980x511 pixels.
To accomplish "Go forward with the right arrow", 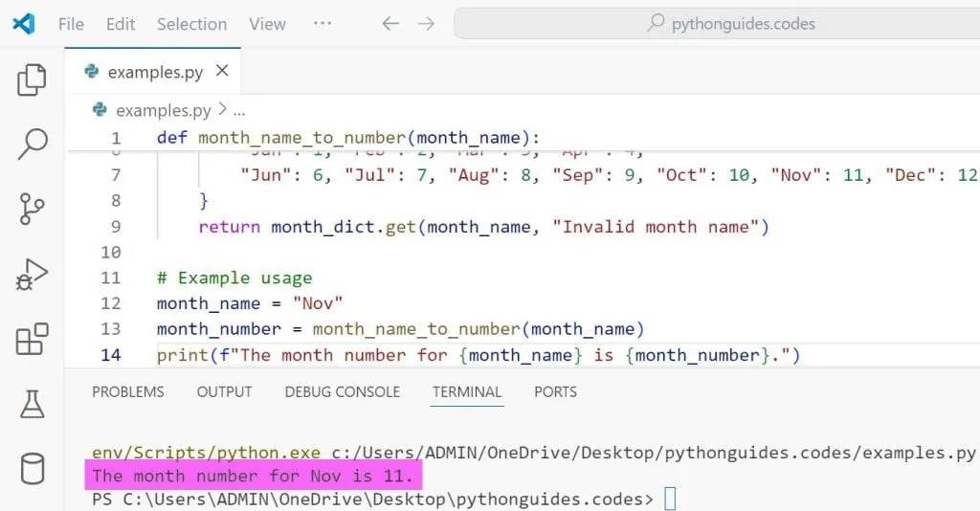I will point(426,24).
